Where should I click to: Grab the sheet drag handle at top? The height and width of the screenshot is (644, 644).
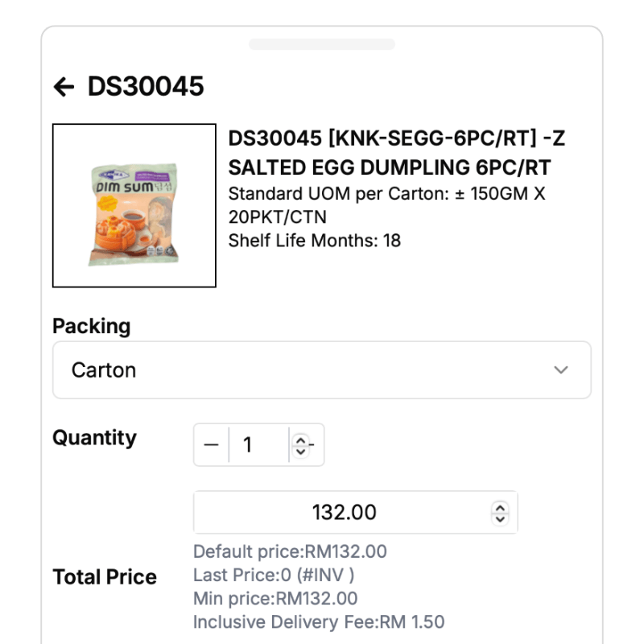[322, 44]
